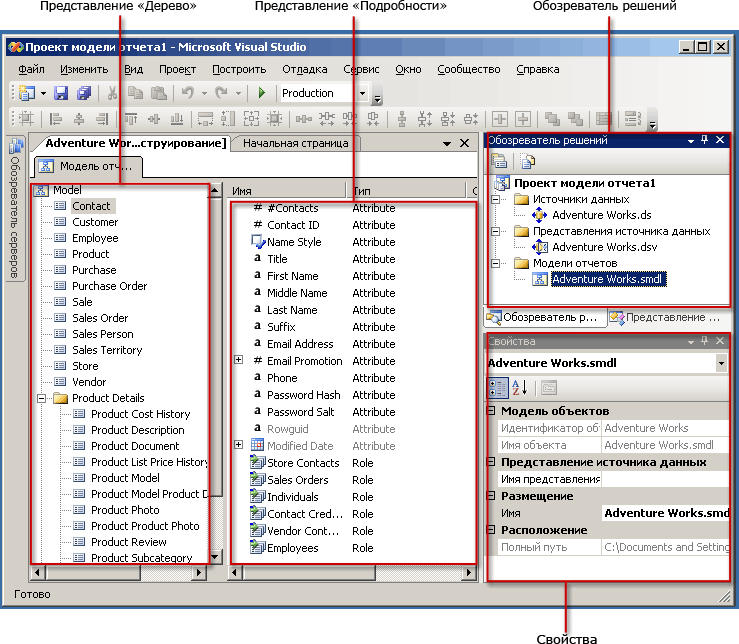Viewport: 739px width, 644px height.
Task: Collapse the Модель объектов property section
Action: (x=490, y=411)
